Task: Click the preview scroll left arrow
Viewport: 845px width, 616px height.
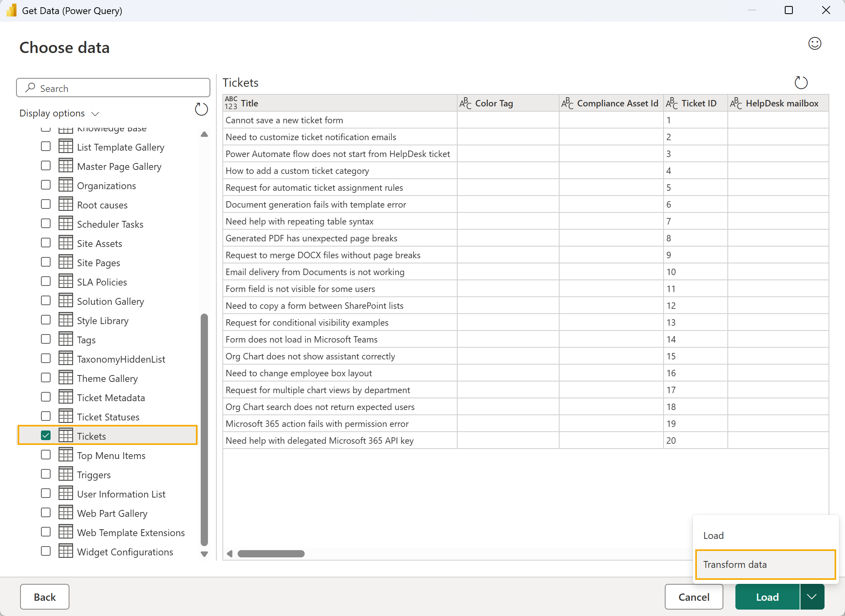Action: click(230, 554)
